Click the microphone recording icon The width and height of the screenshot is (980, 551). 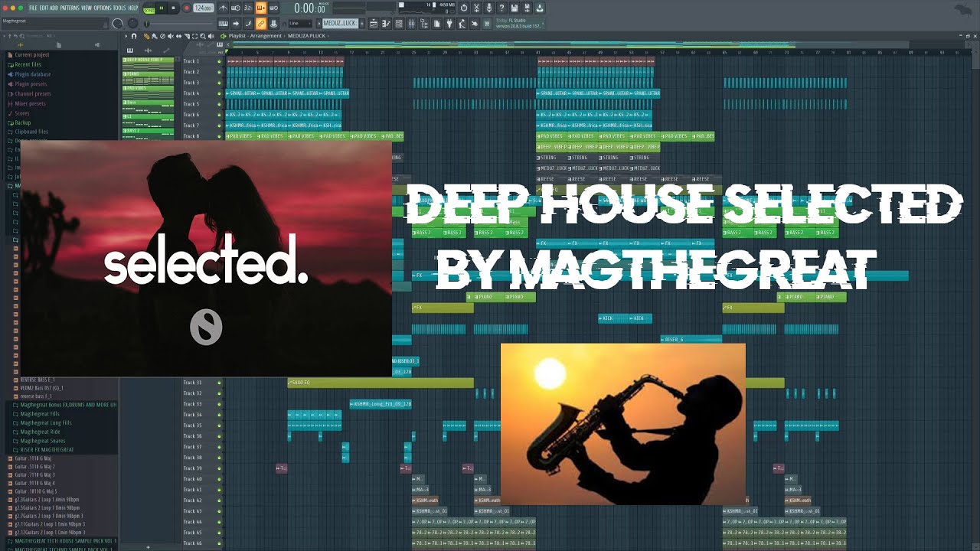(x=488, y=8)
